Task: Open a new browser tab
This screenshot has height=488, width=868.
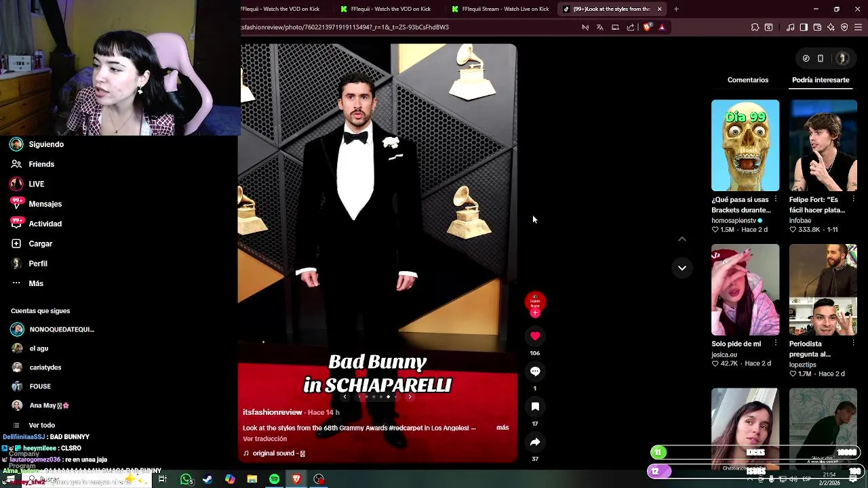Action: 676,9
